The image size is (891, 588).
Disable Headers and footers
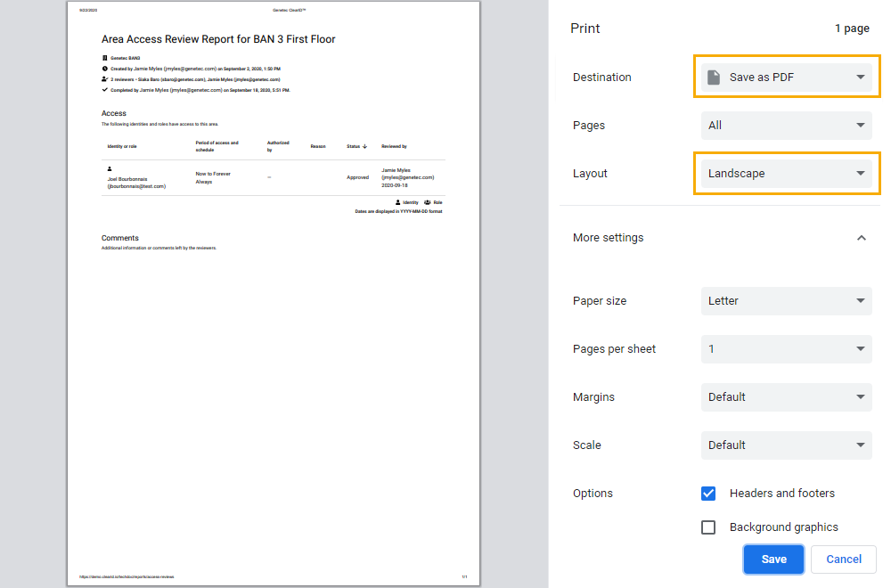pos(707,493)
